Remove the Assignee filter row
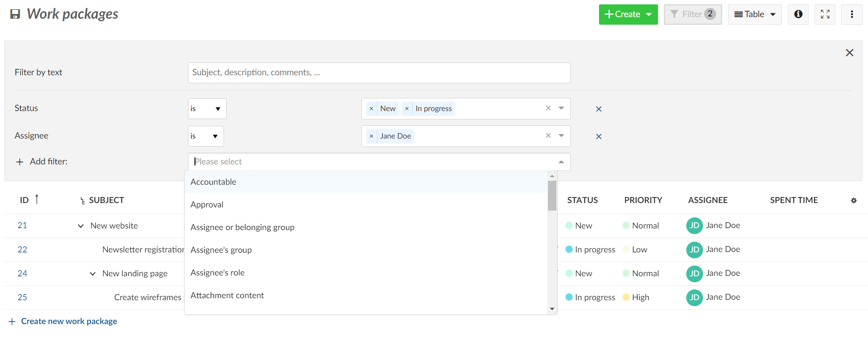 coord(598,137)
